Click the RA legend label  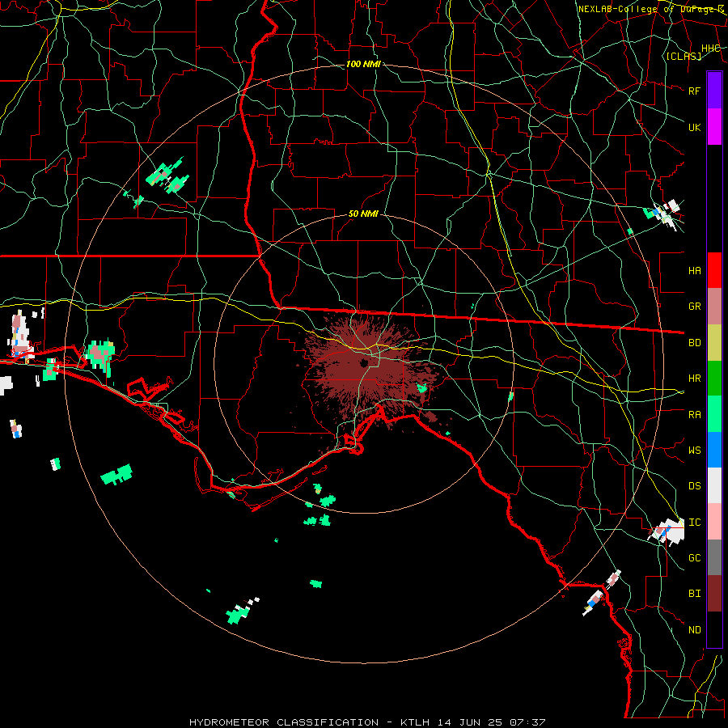tap(695, 415)
